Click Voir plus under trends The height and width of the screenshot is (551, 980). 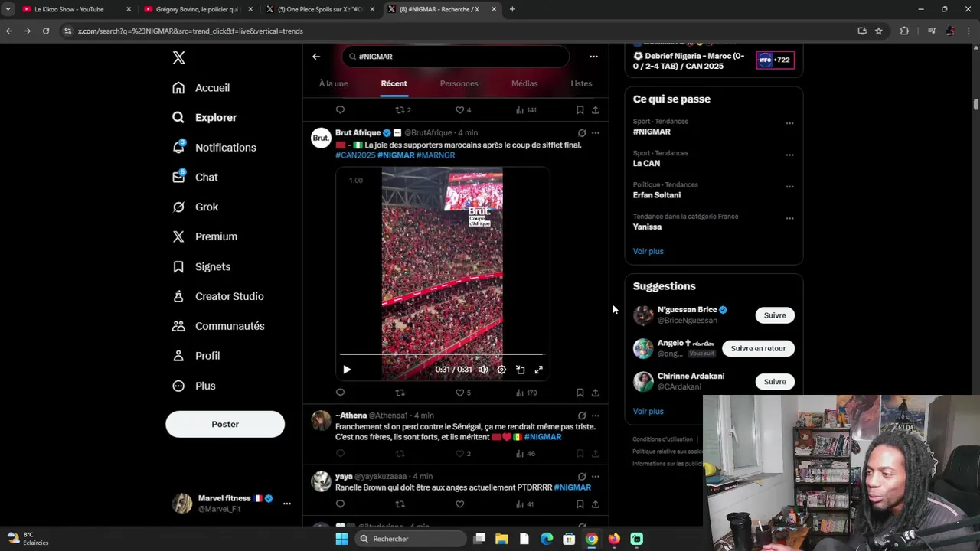click(648, 251)
